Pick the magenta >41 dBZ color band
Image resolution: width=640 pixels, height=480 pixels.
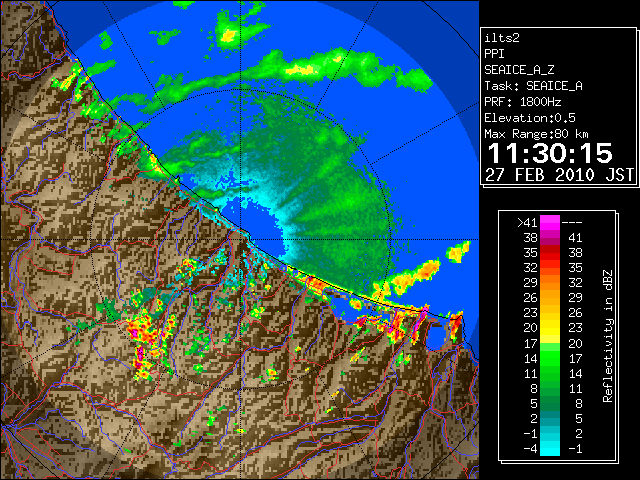(550, 223)
